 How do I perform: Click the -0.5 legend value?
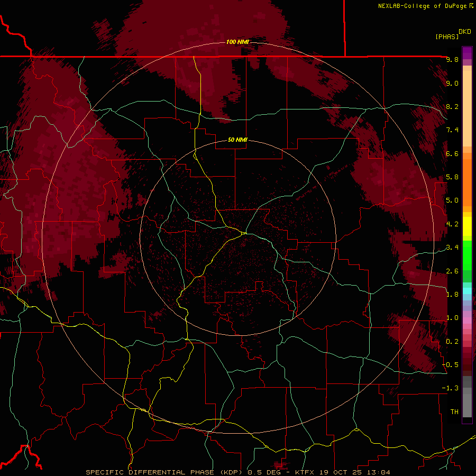(450, 365)
